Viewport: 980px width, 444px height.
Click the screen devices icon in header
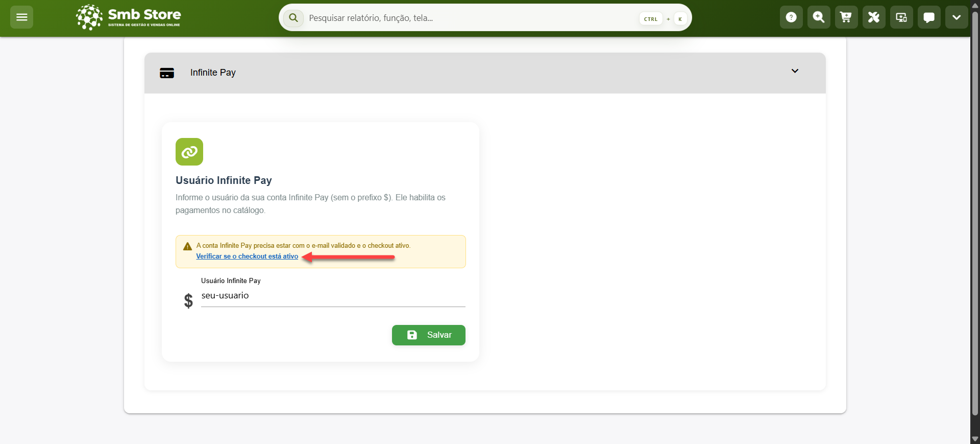(901, 17)
